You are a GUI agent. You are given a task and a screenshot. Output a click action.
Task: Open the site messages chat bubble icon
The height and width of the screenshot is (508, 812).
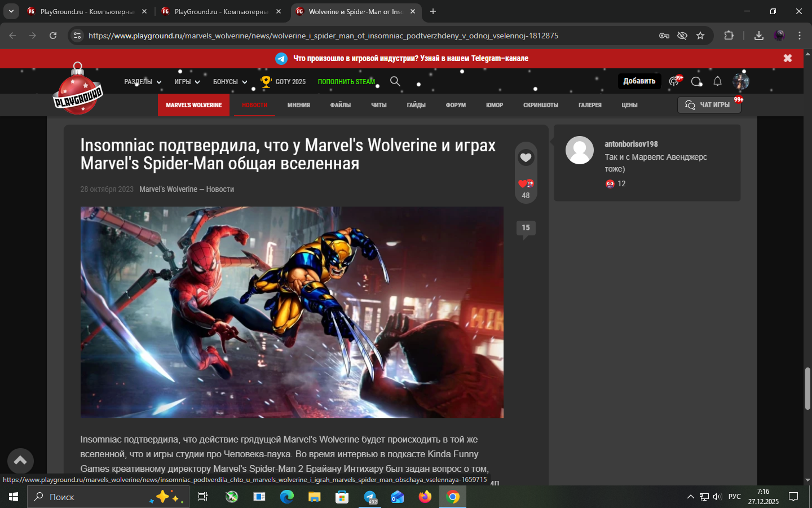coord(696,81)
